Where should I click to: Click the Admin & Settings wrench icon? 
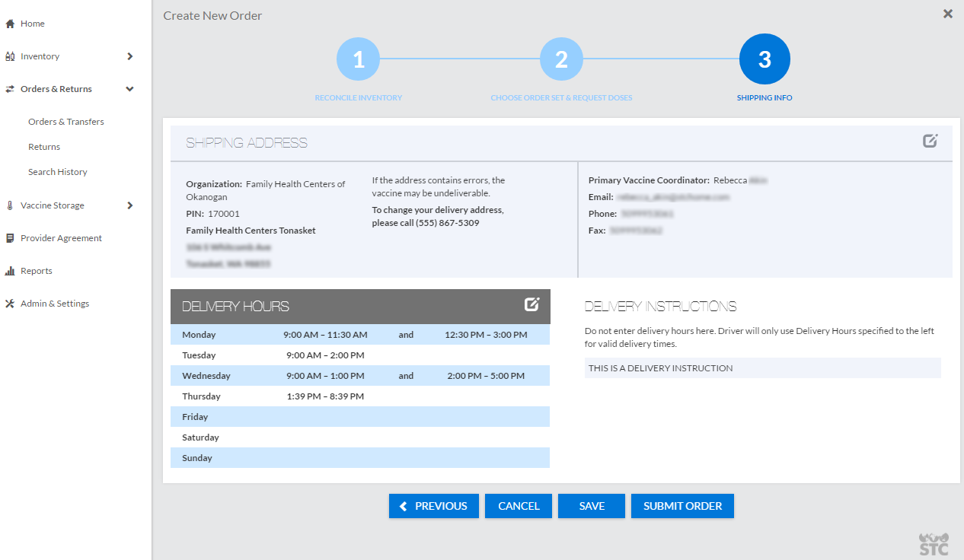pos(9,303)
